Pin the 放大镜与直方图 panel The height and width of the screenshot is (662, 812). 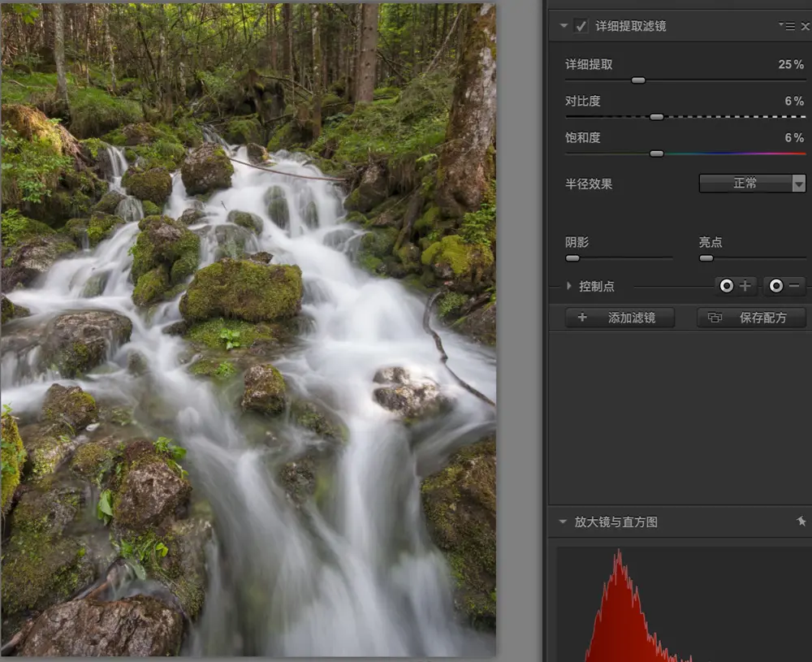(x=801, y=521)
